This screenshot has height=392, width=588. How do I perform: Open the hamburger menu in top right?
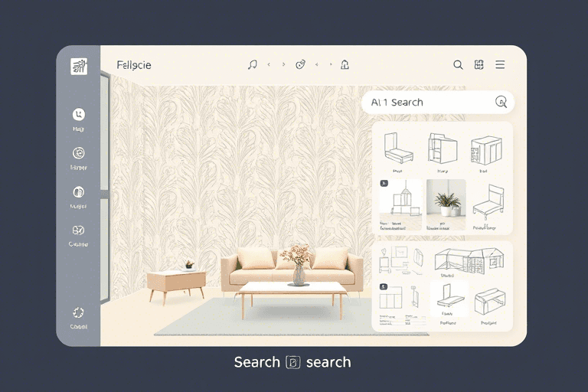(x=500, y=65)
